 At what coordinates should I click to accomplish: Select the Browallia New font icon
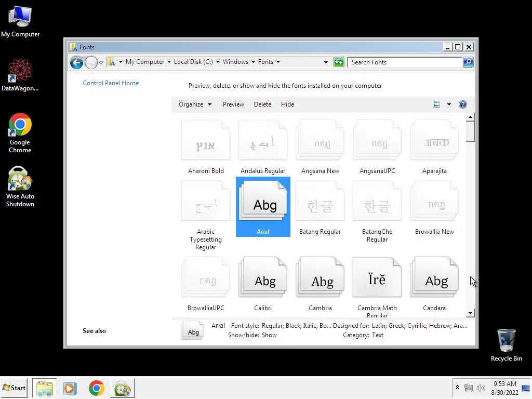pyautogui.click(x=434, y=201)
